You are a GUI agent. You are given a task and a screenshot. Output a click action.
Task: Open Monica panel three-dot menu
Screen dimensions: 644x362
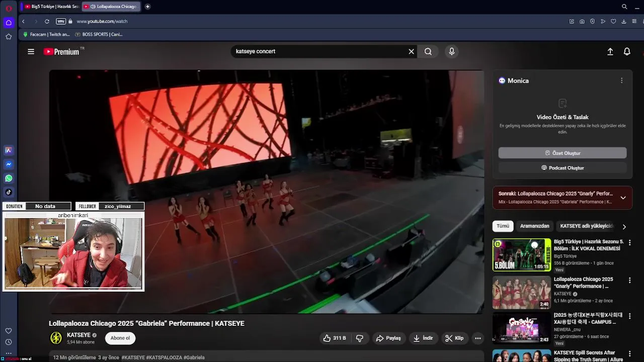pos(621,80)
